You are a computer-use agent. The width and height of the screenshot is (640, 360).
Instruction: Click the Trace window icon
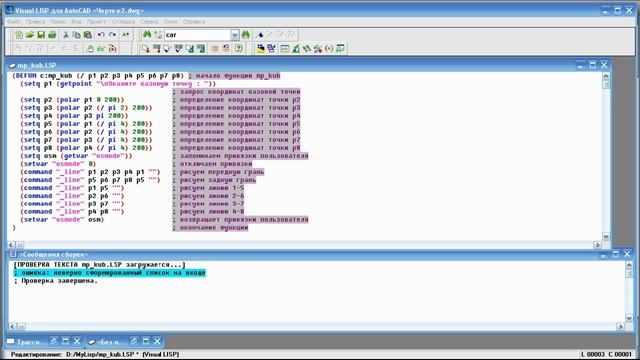[x=307, y=49]
